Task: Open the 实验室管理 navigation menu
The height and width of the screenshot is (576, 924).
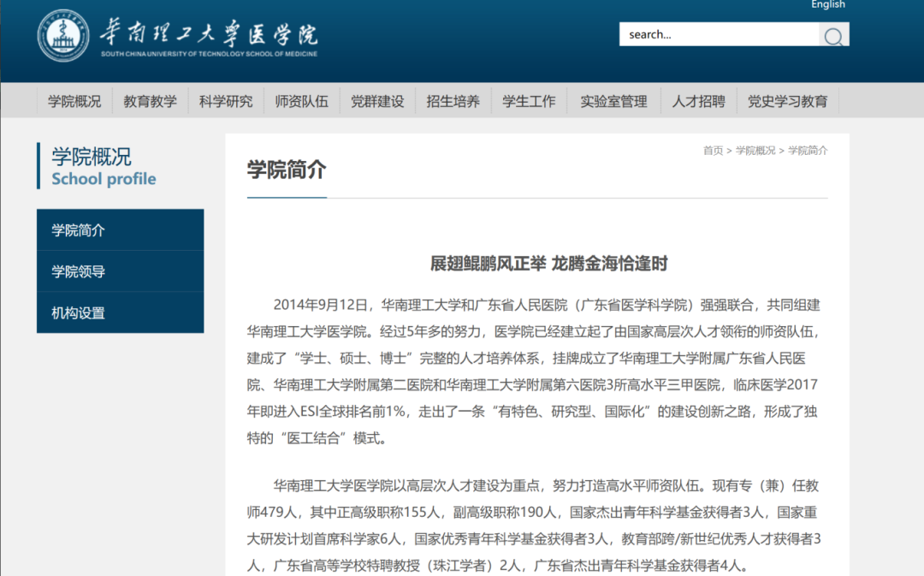Action: pyautogui.click(x=613, y=101)
